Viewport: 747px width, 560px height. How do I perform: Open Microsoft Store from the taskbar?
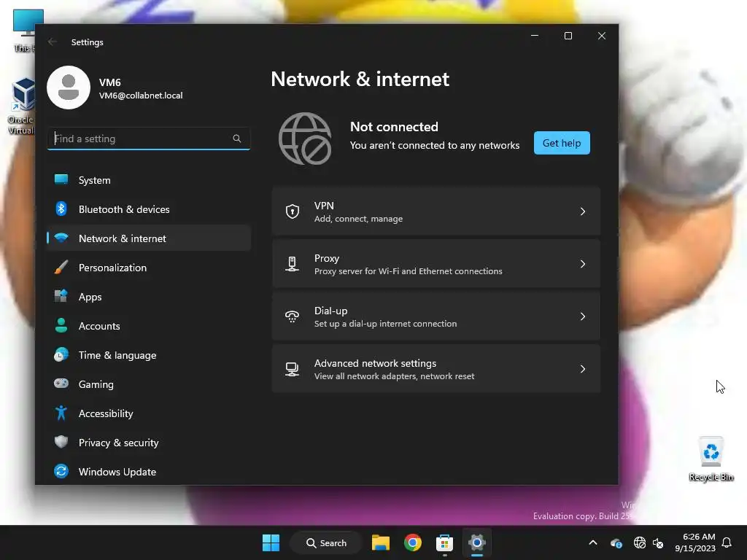click(444, 542)
